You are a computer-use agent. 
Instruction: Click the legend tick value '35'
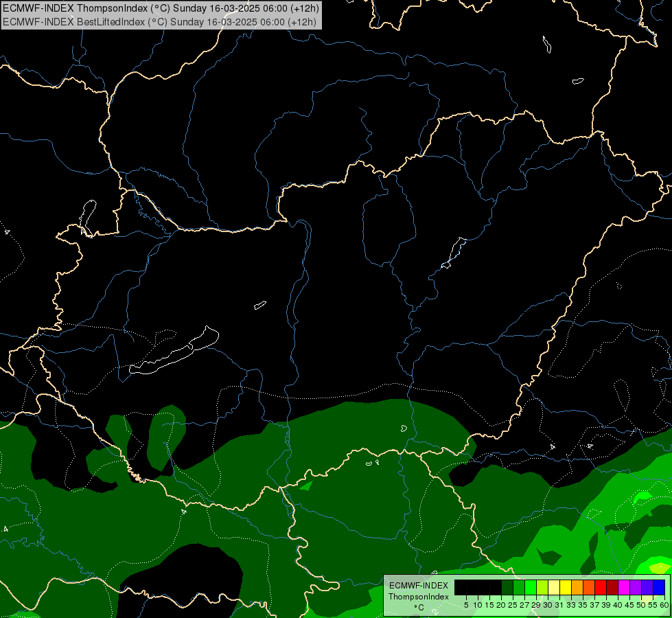coord(583,605)
